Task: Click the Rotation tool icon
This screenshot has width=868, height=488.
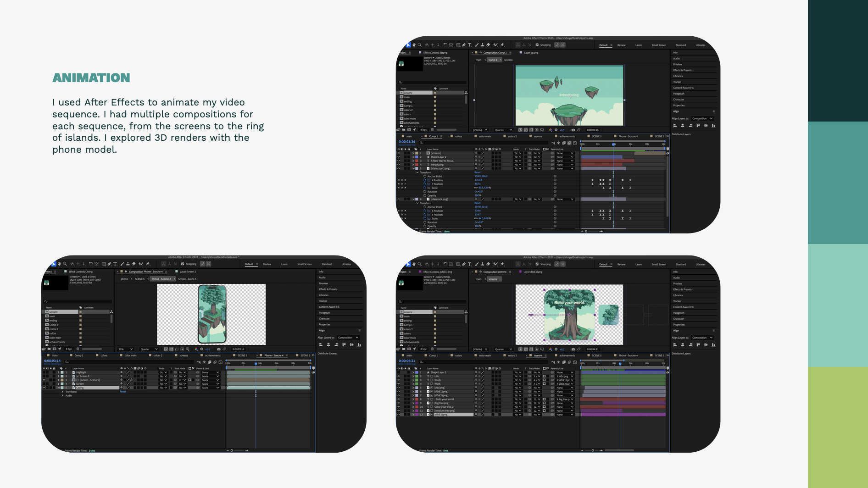Action: click(x=445, y=45)
